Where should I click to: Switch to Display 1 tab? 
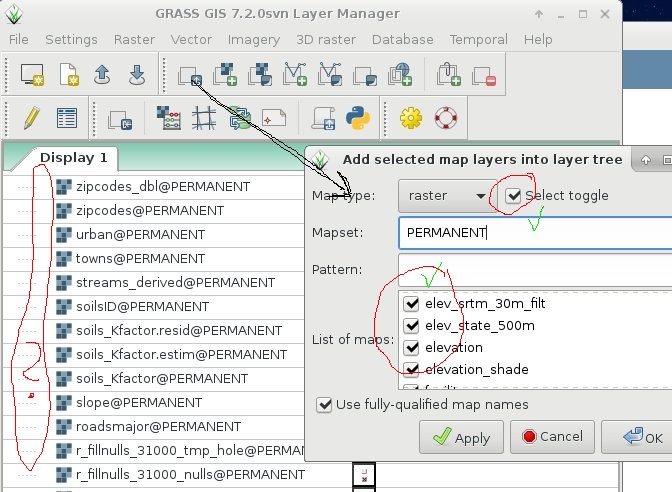pyautogui.click(x=73, y=158)
